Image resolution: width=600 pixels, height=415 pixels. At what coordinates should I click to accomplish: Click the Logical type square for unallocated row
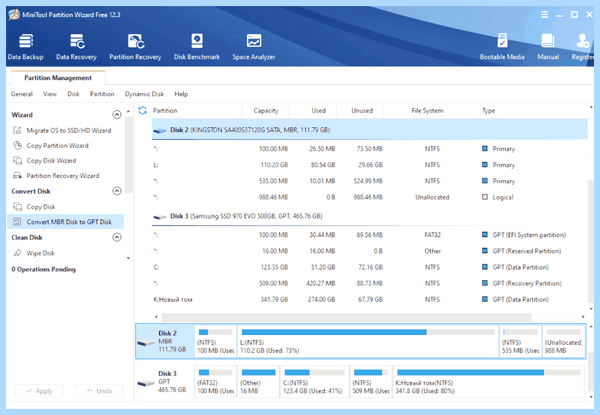(485, 197)
